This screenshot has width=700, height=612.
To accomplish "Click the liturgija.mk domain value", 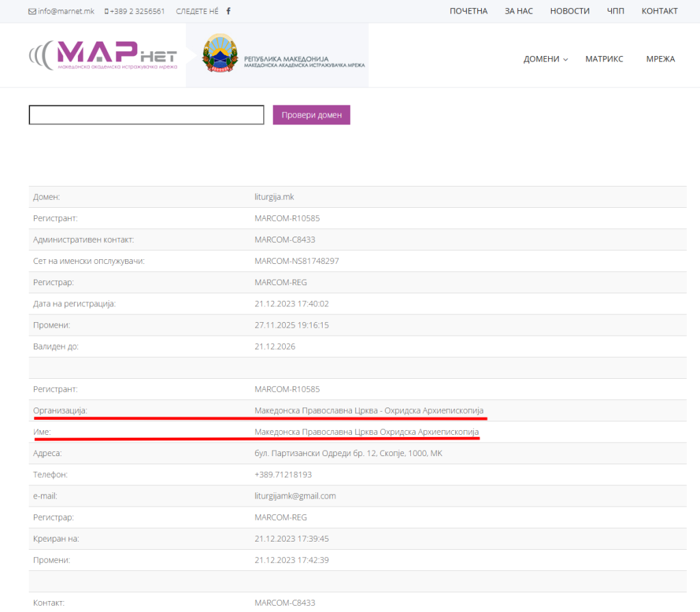I will pos(274,197).
